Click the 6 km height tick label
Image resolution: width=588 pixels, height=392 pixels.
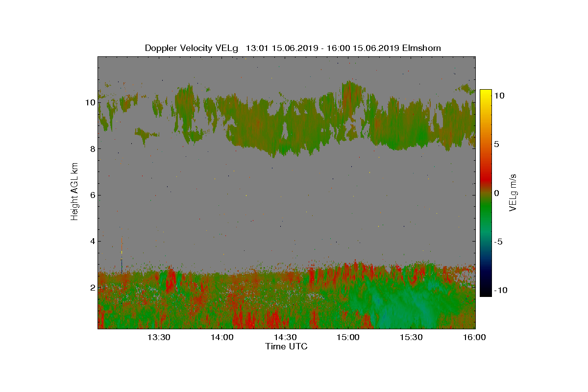click(x=92, y=195)
